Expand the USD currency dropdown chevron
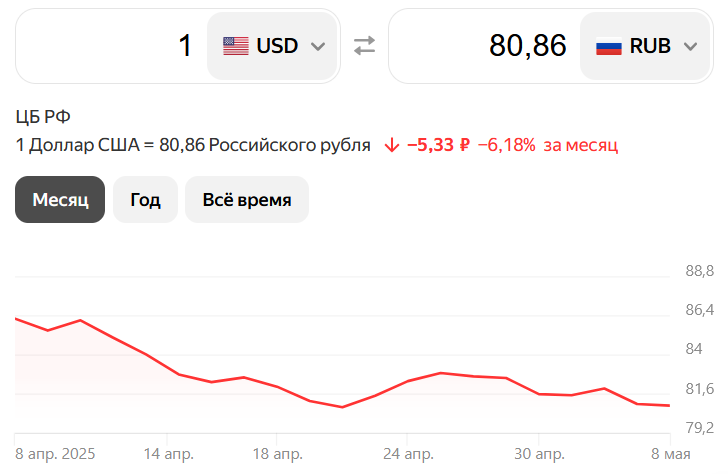This screenshot has height=474, width=728. [x=318, y=46]
